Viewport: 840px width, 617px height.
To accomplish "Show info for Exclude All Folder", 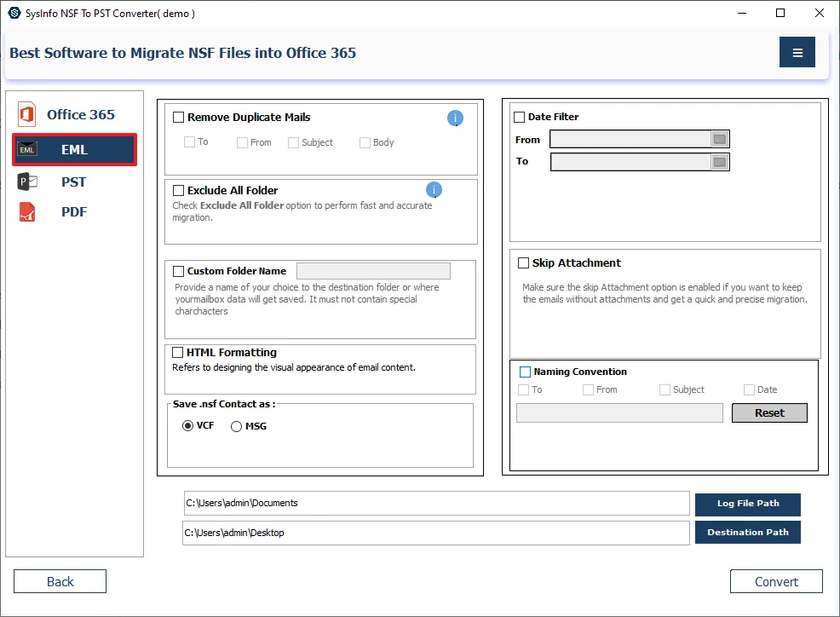I will tap(434, 190).
